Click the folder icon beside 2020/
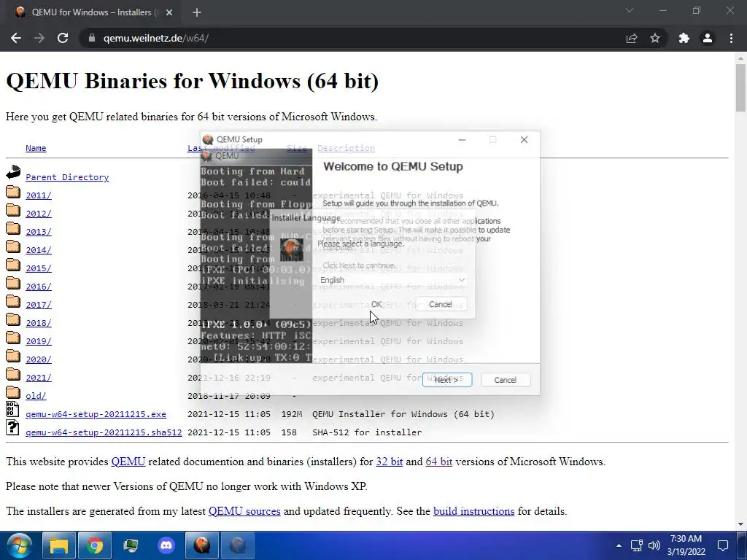This screenshot has height=560, width=747. click(13, 356)
